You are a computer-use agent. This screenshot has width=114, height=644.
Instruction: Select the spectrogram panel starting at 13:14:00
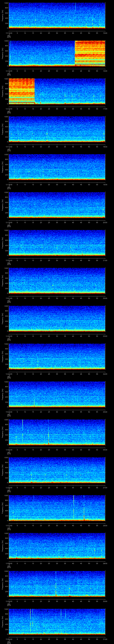[x=57, y=16]
